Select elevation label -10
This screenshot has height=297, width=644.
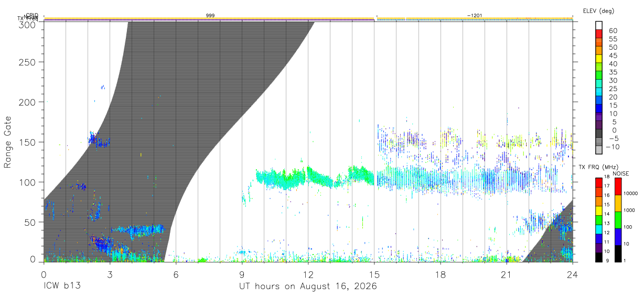pos(614,147)
